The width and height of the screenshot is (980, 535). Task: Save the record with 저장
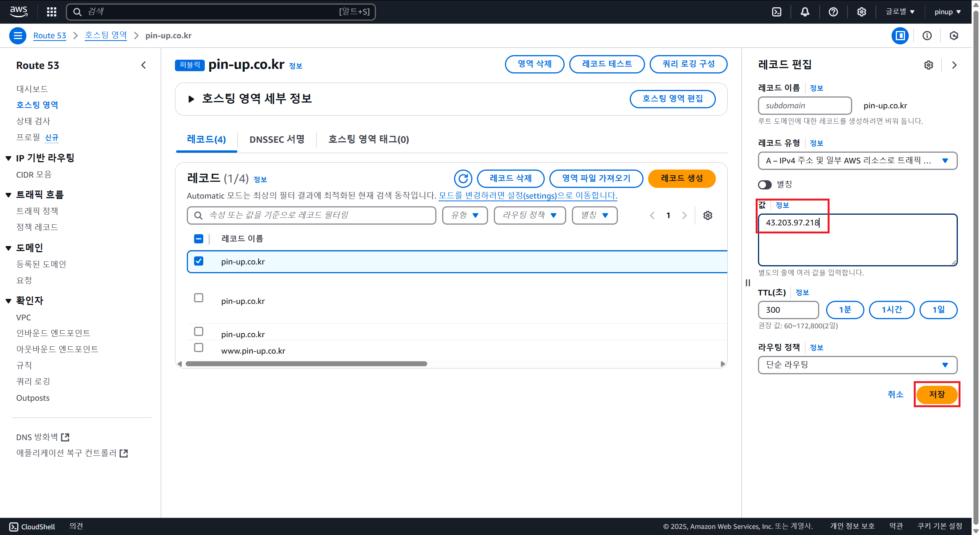(x=937, y=394)
